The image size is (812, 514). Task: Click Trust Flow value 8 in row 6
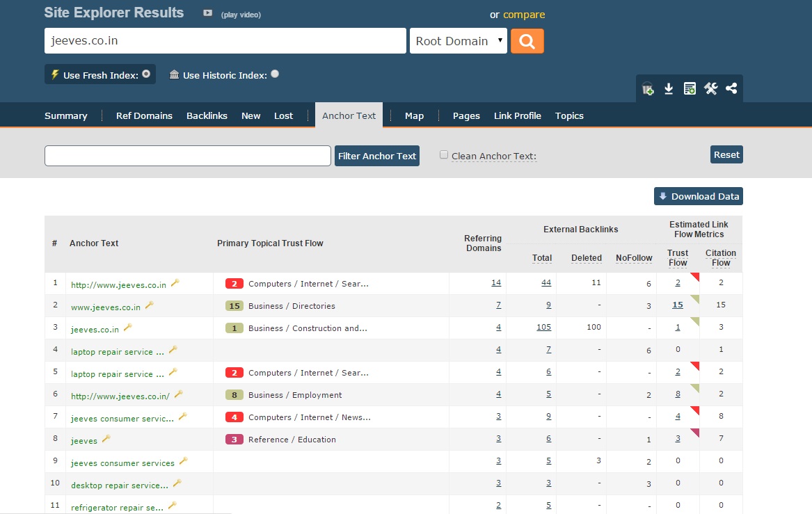click(x=678, y=394)
